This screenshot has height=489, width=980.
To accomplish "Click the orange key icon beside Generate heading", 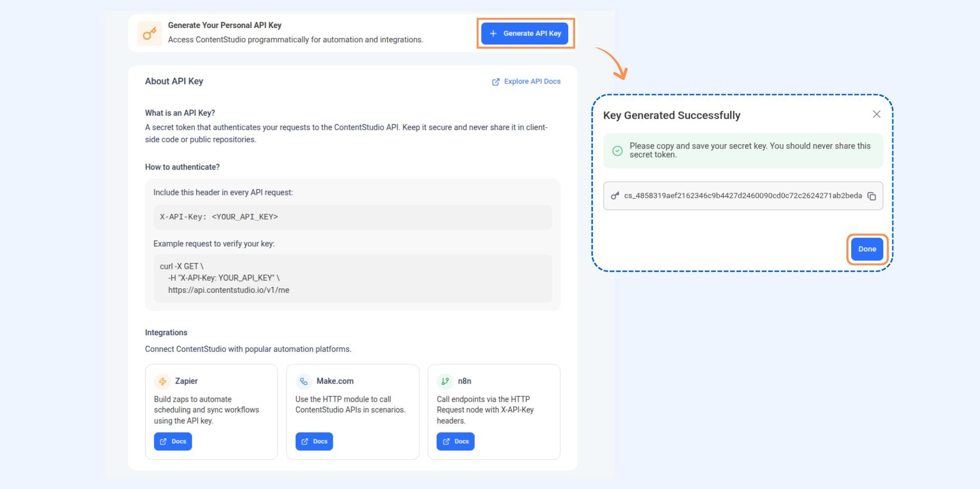I will point(149,33).
